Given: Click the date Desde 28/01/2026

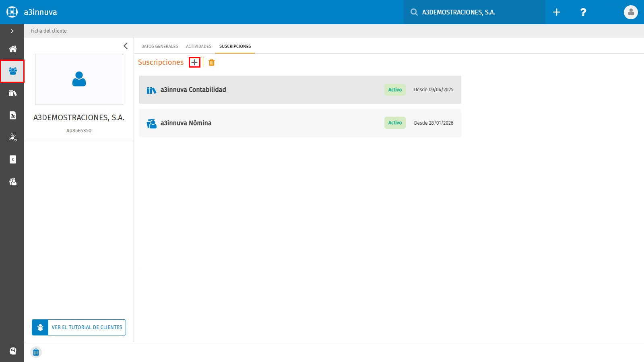Looking at the screenshot, I should 433,123.
